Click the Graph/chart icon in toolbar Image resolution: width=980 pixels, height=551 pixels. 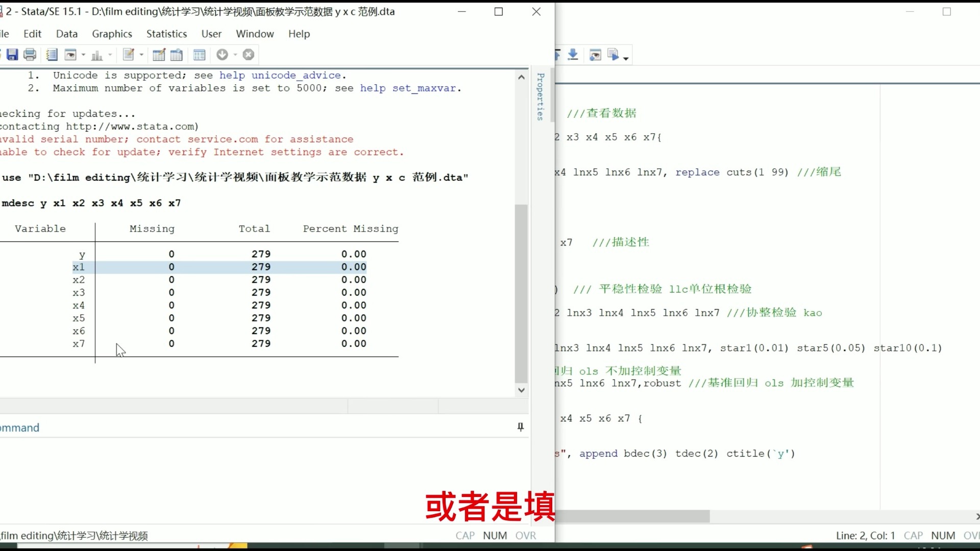tap(95, 55)
